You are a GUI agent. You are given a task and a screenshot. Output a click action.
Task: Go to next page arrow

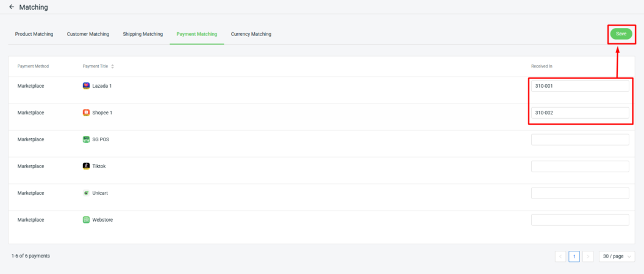(x=588, y=256)
